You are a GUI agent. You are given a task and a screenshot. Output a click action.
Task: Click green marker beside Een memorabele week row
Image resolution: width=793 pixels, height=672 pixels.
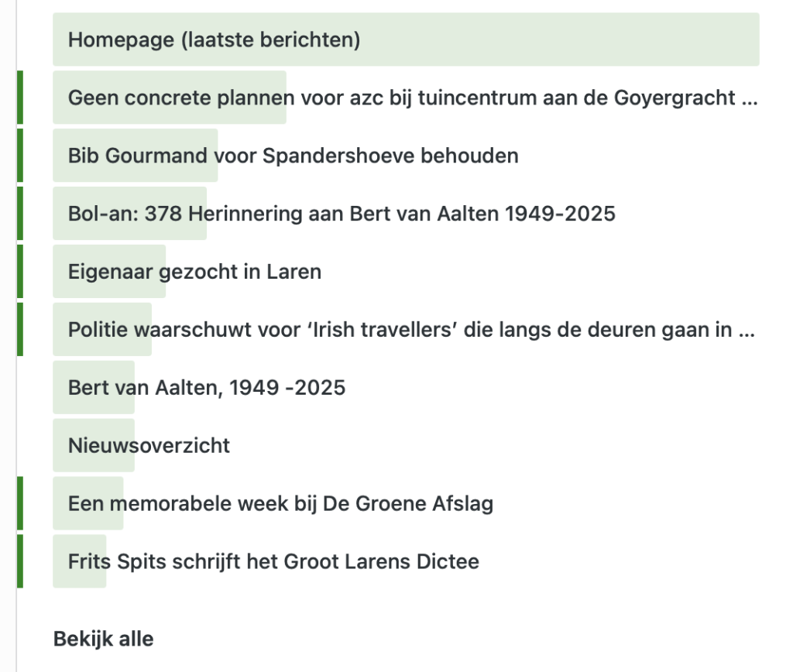[20, 504]
